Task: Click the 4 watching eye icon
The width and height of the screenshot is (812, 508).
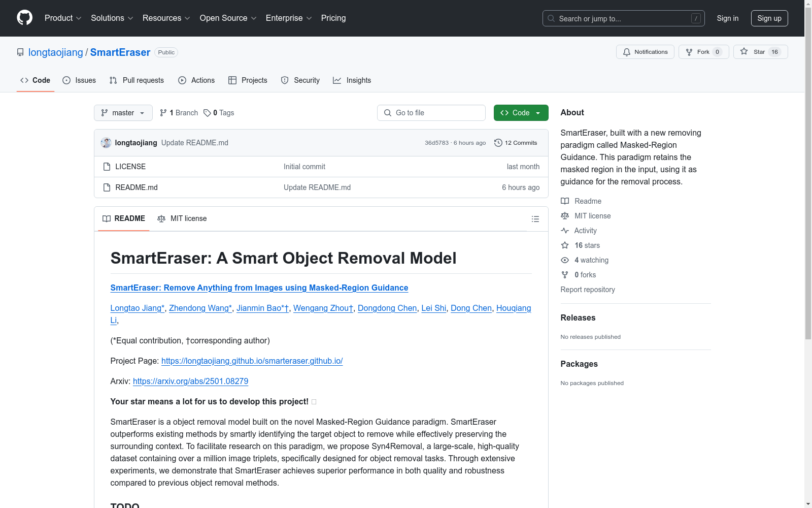Action: (565, 260)
